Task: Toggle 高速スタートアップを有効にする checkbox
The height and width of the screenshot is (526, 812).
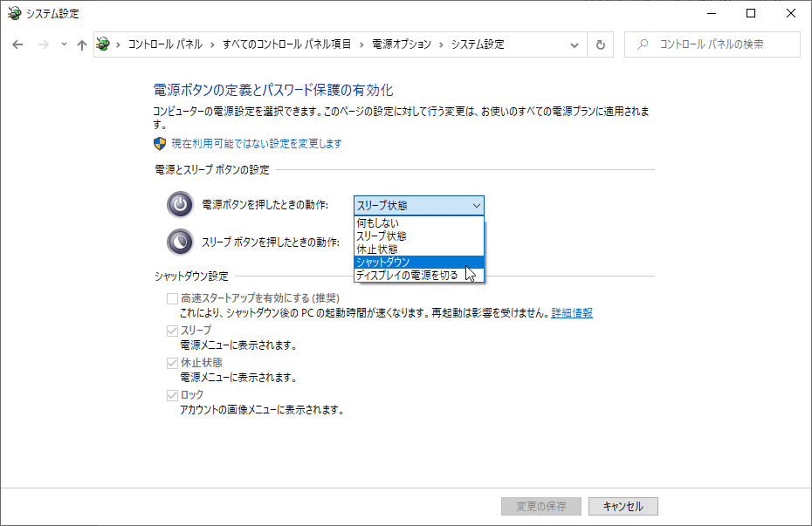Action: point(173,298)
